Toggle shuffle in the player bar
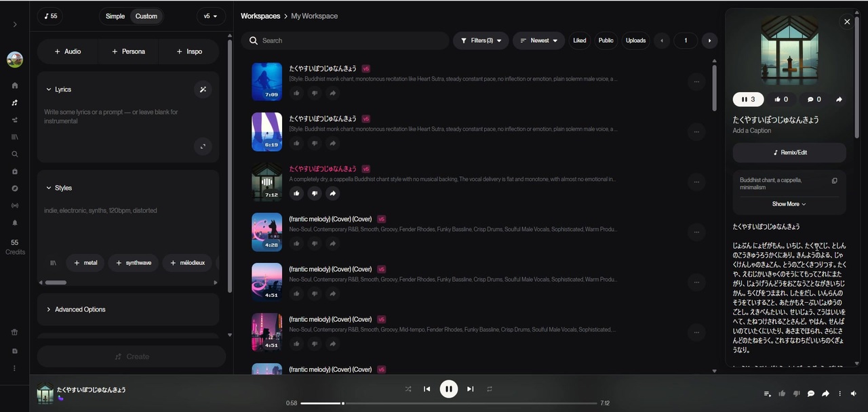 tap(408, 389)
